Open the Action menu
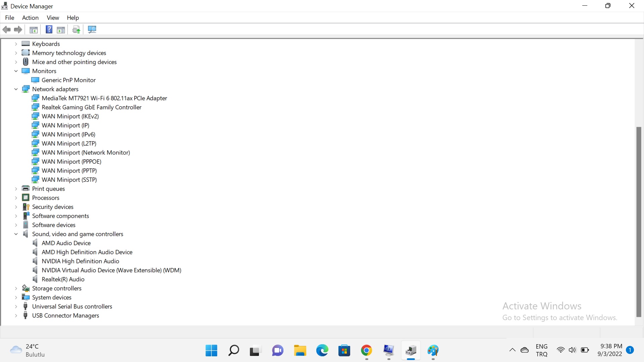The width and height of the screenshot is (644, 362). coord(30,18)
